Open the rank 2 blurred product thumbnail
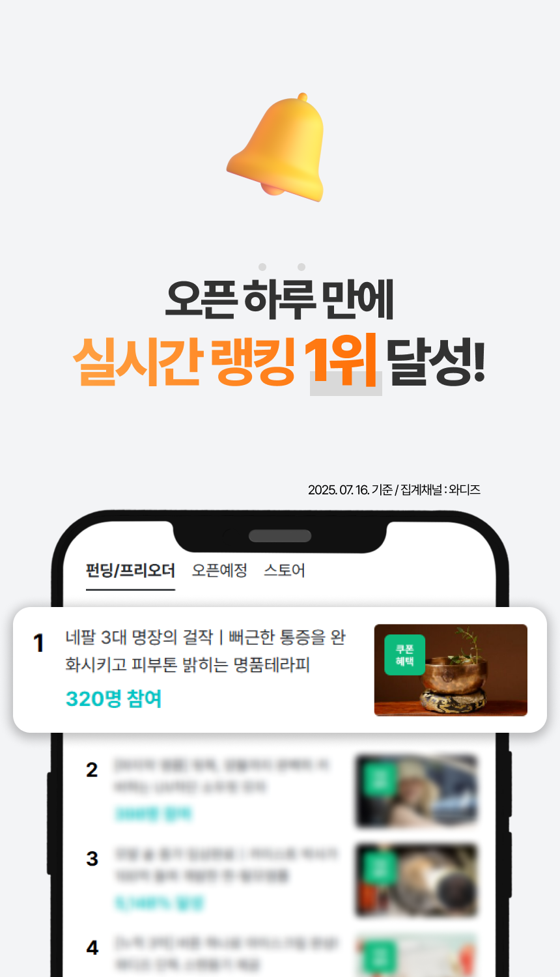This screenshot has height=977, width=560. pyautogui.click(x=417, y=791)
